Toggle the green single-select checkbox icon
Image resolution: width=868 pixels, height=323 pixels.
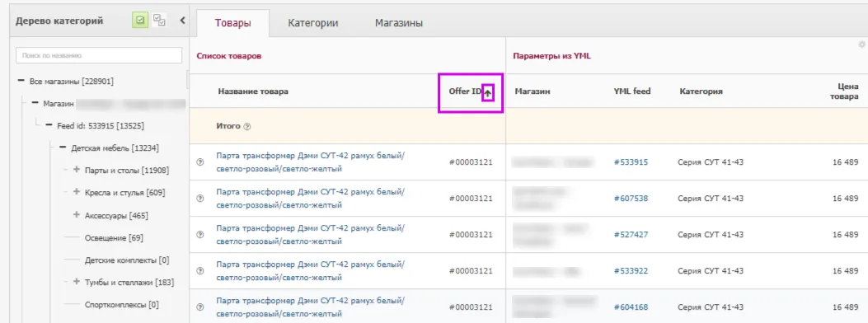click(x=140, y=21)
